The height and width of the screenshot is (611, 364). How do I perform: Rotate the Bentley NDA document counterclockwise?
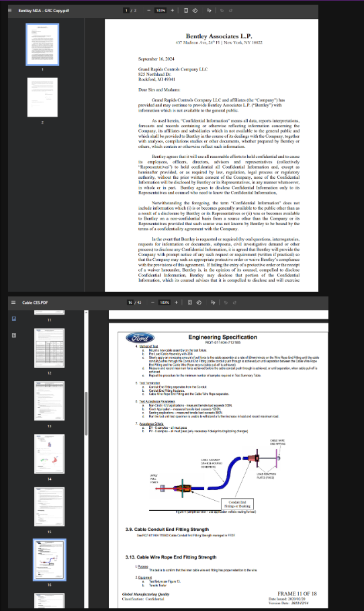click(195, 11)
